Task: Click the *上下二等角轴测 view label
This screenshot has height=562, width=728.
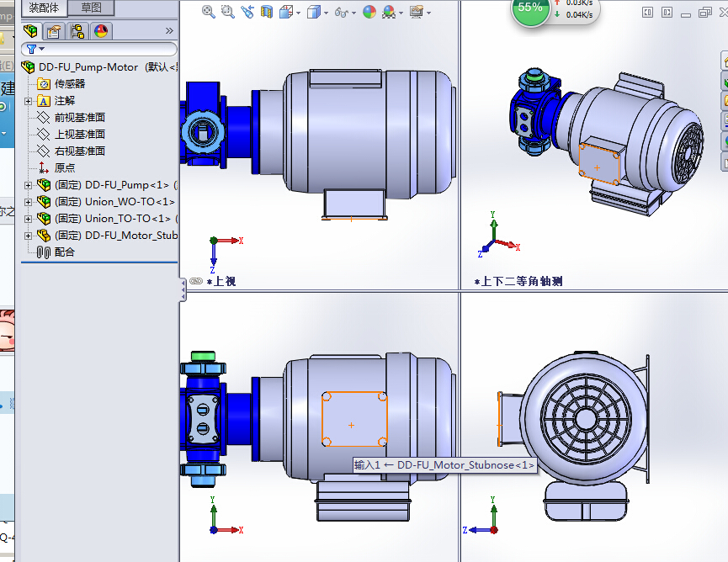Action: tap(518, 281)
